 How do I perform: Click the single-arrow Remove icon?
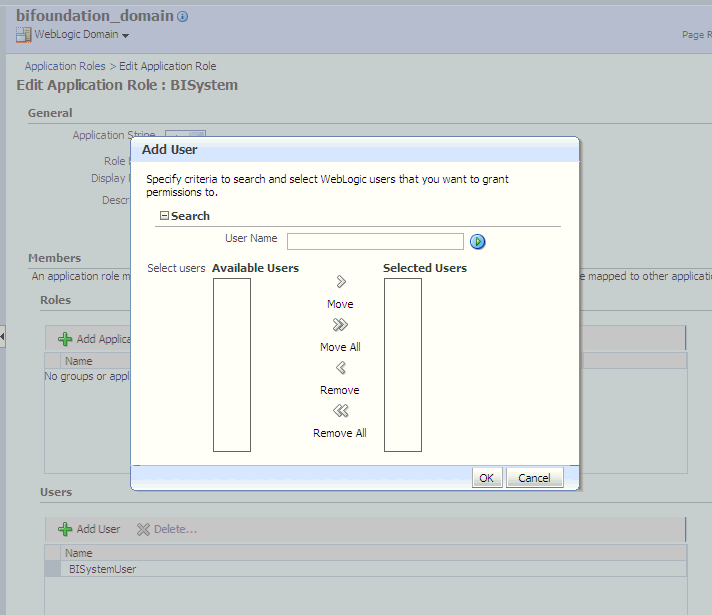click(341, 367)
